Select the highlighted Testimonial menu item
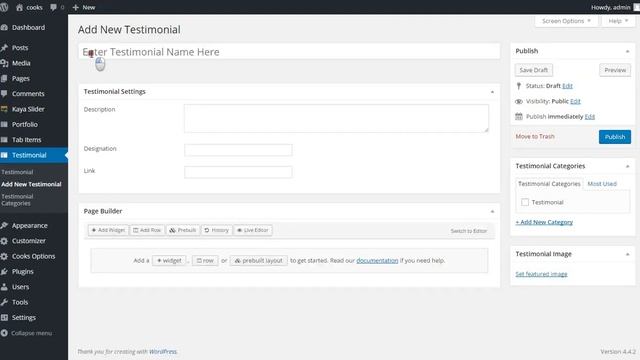Image resolution: width=640 pixels, height=360 pixels. [x=34, y=155]
